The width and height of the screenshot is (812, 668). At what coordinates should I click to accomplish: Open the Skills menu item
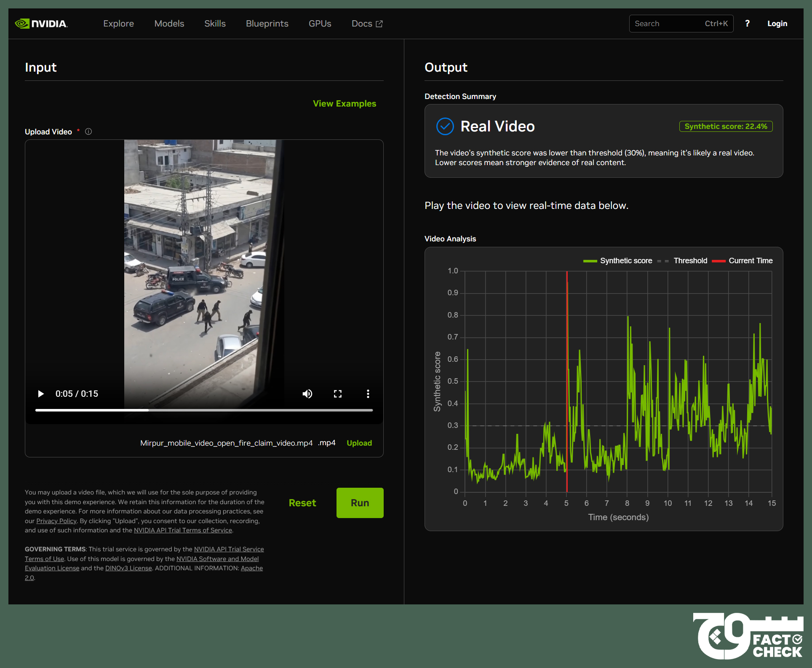point(215,24)
